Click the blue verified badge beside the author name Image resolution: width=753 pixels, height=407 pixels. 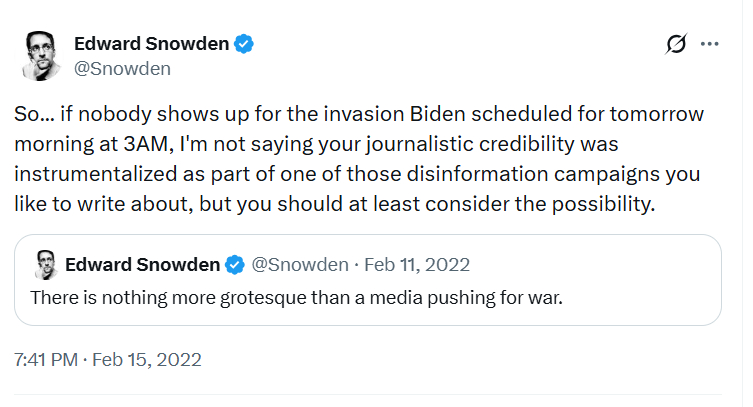[245, 44]
